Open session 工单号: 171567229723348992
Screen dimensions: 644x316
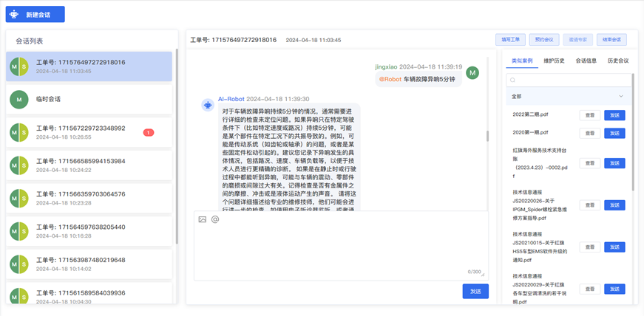click(x=89, y=133)
